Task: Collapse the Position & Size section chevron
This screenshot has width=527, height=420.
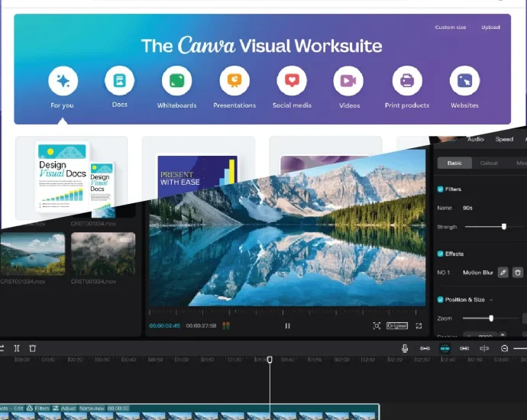Action: 491,299
